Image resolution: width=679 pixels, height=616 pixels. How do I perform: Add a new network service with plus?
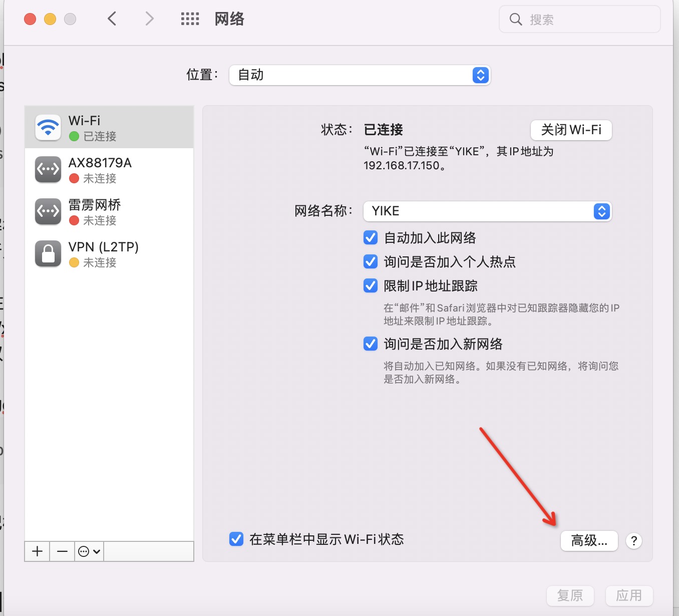click(x=37, y=551)
